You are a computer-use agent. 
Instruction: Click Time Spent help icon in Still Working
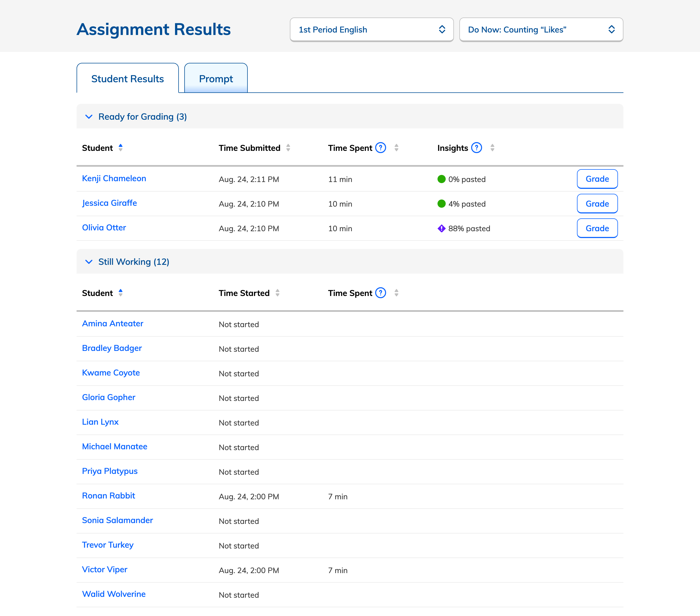(x=380, y=293)
